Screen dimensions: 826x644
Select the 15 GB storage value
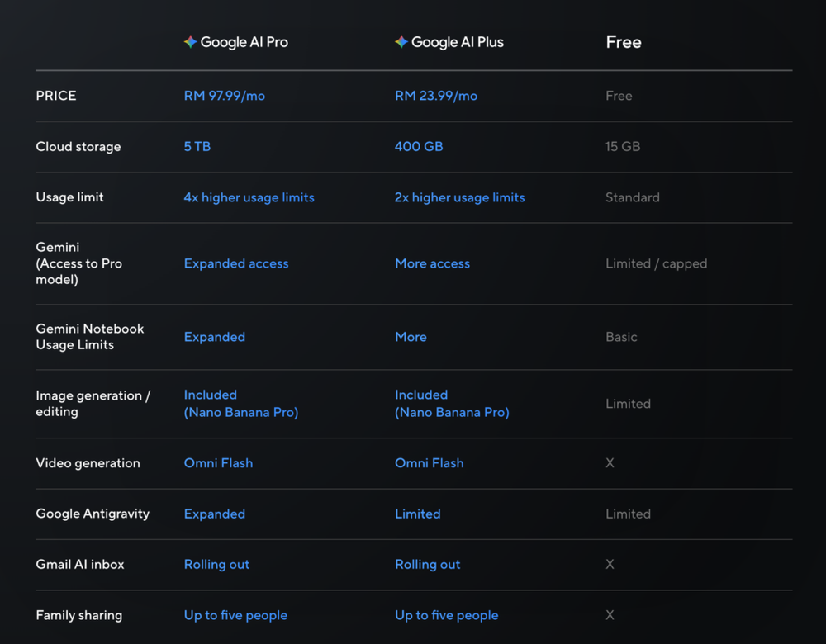click(x=623, y=146)
